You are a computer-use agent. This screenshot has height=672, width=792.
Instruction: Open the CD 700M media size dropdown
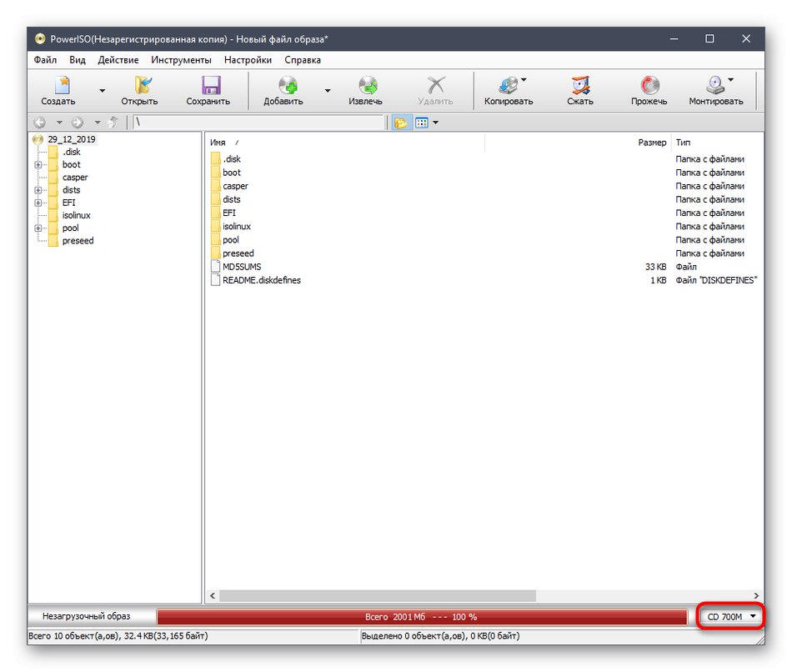pos(731,616)
